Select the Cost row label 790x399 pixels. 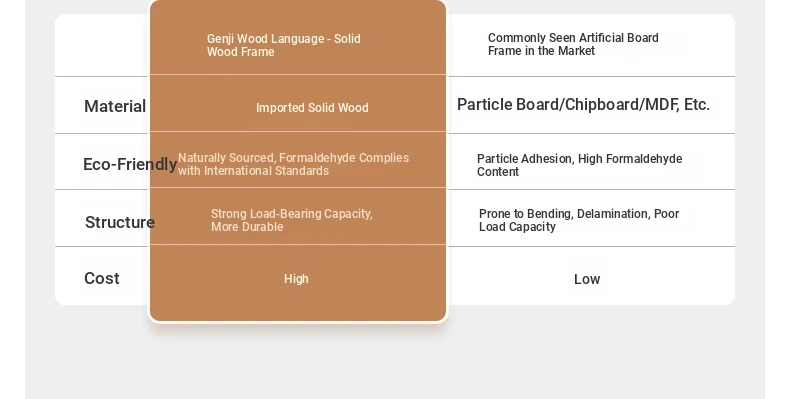point(102,278)
